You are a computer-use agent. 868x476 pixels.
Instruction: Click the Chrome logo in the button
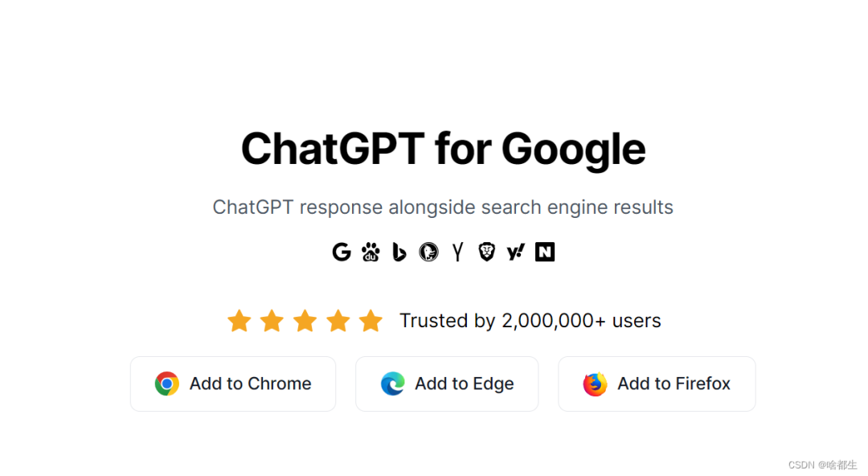(166, 384)
